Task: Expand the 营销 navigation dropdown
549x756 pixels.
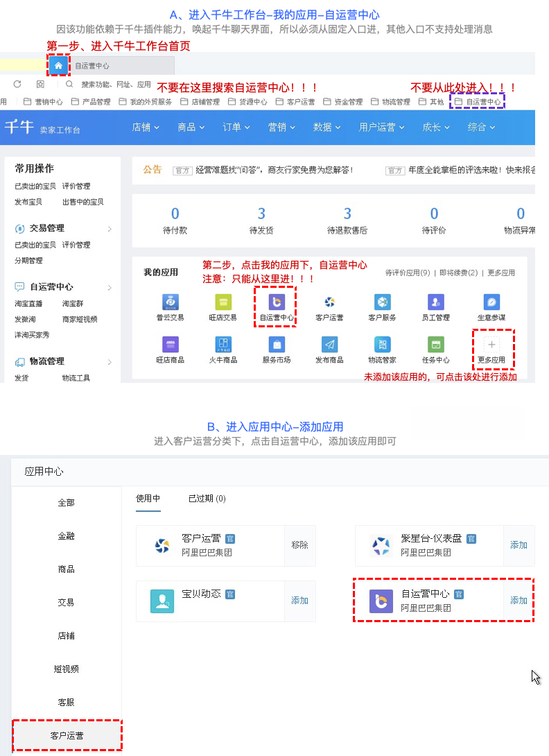Action: (281, 128)
